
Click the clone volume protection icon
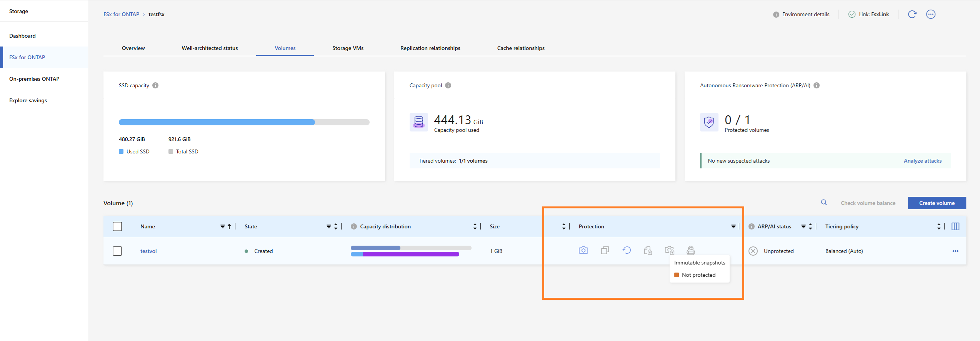(x=605, y=250)
